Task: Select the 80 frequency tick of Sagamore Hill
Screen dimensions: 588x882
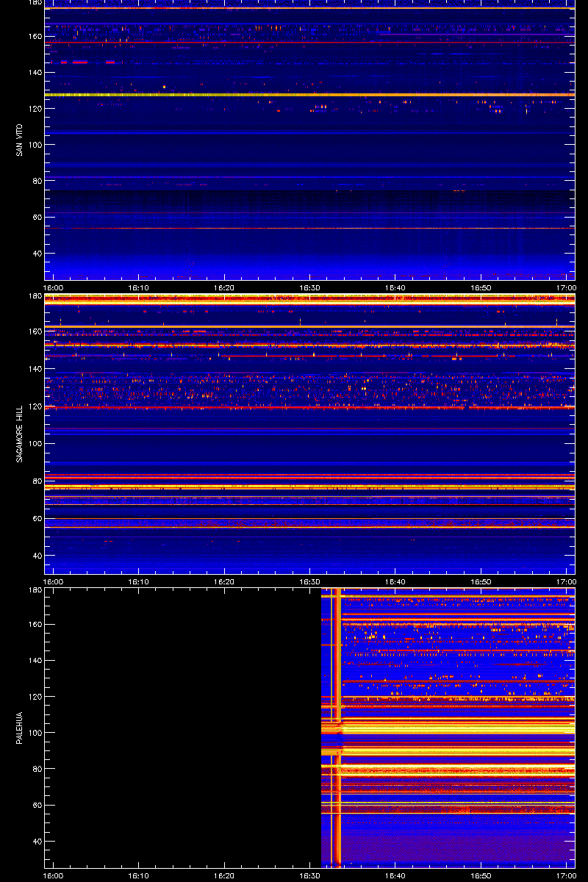Action: [36, 481]
